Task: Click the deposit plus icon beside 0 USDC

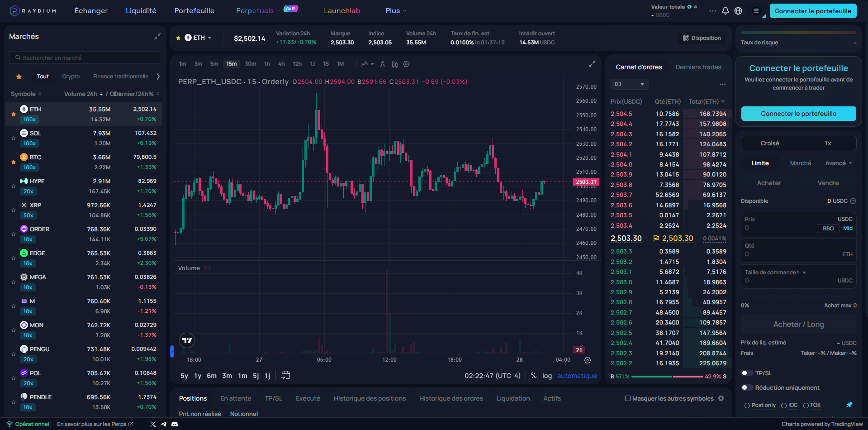Action: [x=853, y=201]
